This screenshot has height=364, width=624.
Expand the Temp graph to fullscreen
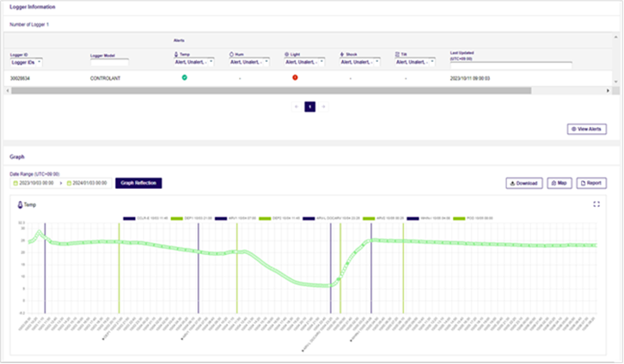(x=596, y=204)
